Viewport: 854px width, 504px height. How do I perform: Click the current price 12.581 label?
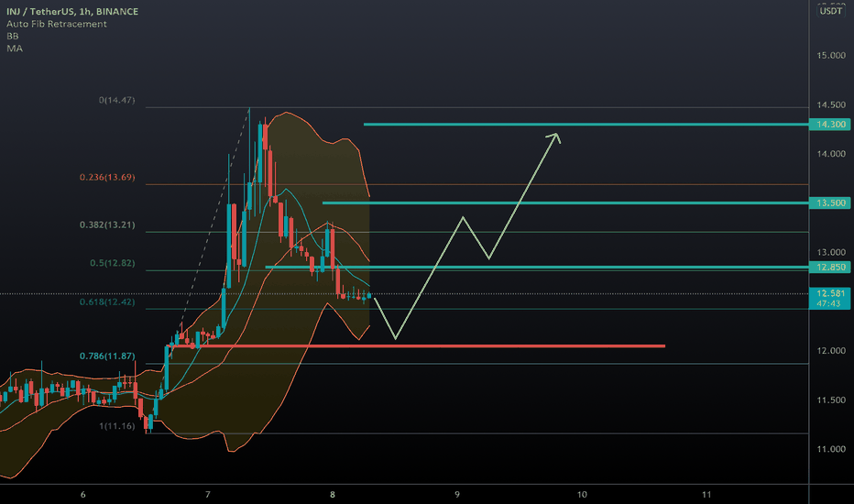830,298
